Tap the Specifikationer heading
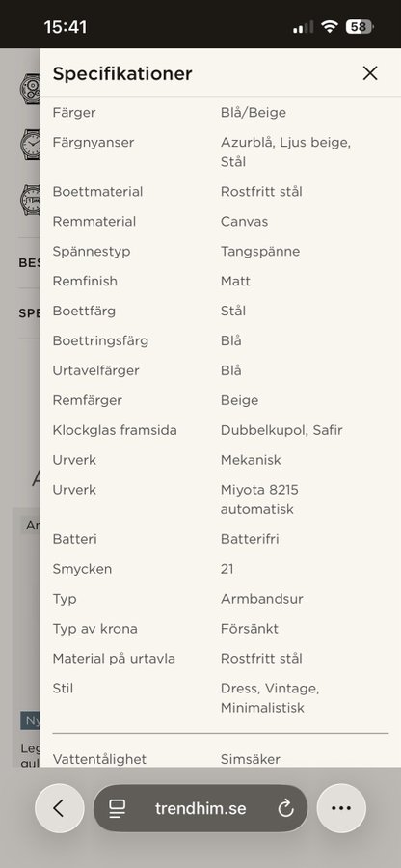 coord(122,73)
